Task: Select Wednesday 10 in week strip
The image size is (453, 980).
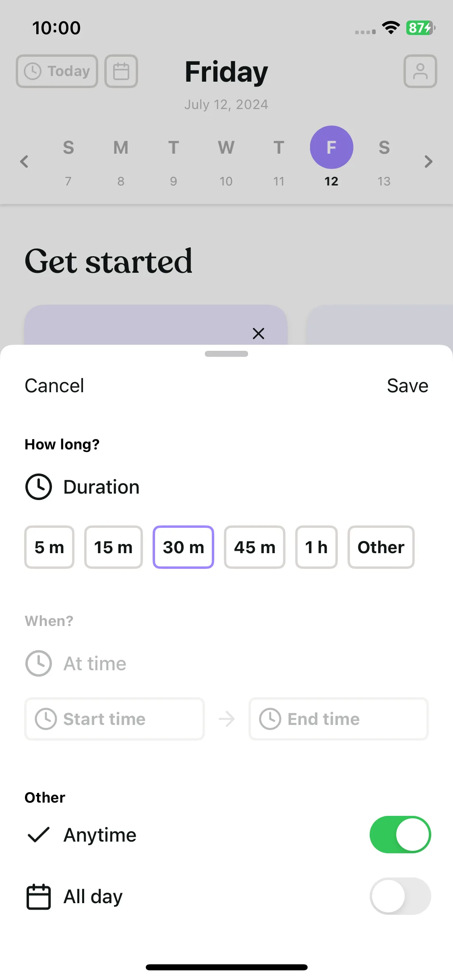Action: (226, 162)
